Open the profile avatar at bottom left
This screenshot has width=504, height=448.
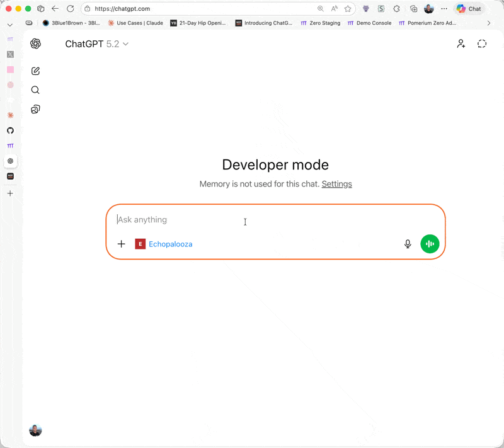[35, 430]
